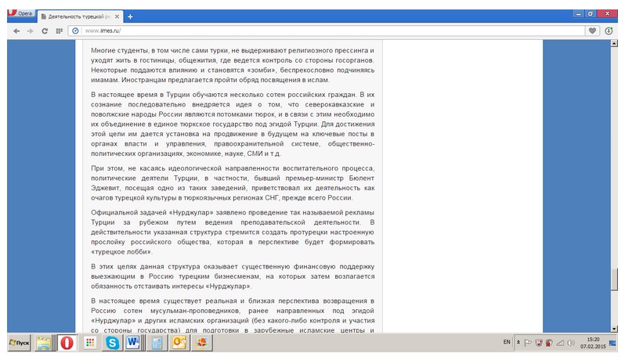
Task: Switch to Opera in the taskbar
Action: coord(67,343)
